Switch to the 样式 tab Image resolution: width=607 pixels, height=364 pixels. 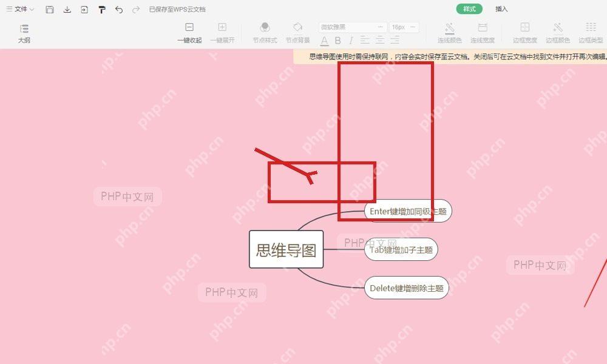[469, 9]
